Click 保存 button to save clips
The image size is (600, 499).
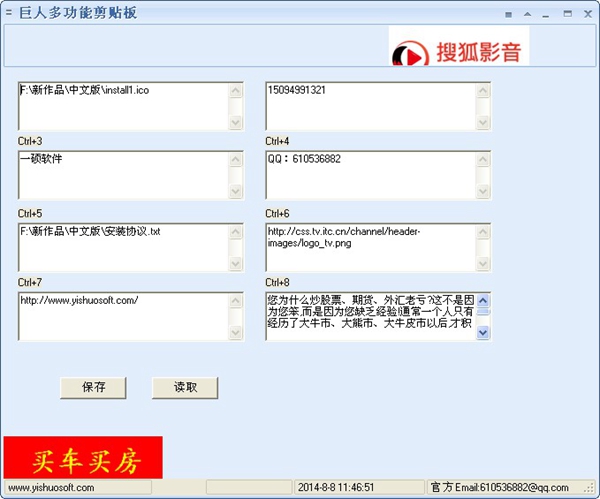94,387
